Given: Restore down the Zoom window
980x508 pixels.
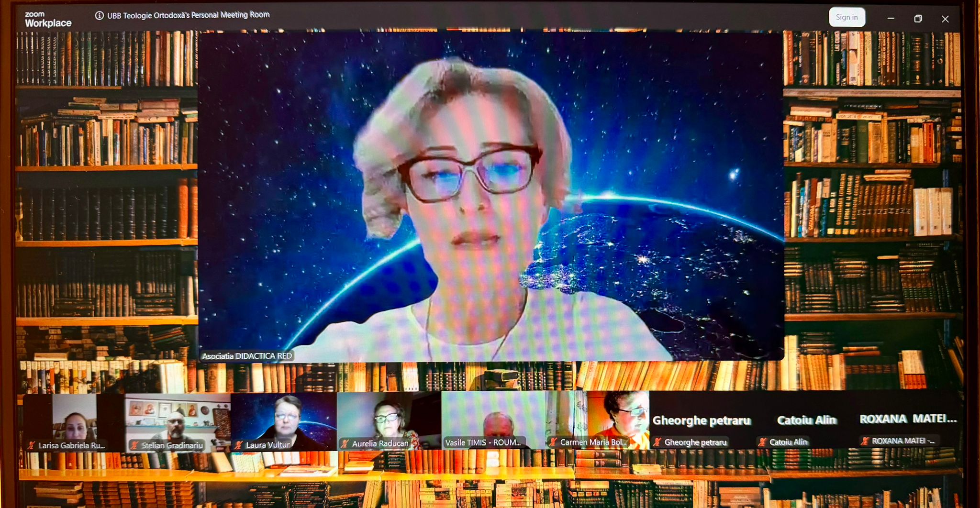Looking at the screenshot, I should tap(918, 19).
